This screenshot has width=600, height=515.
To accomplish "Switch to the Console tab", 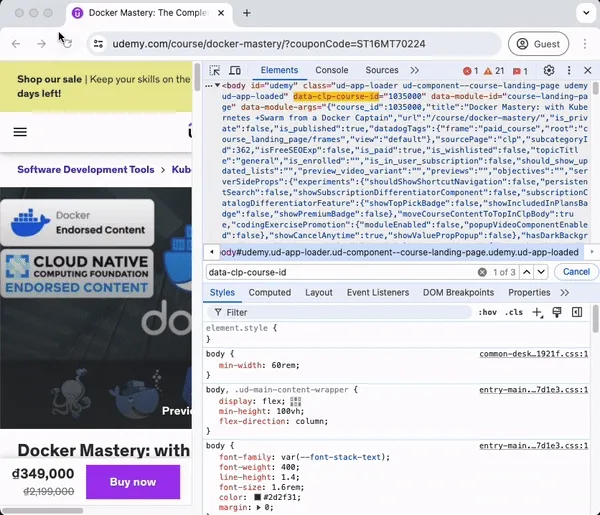I will click(x=332, y=71).
